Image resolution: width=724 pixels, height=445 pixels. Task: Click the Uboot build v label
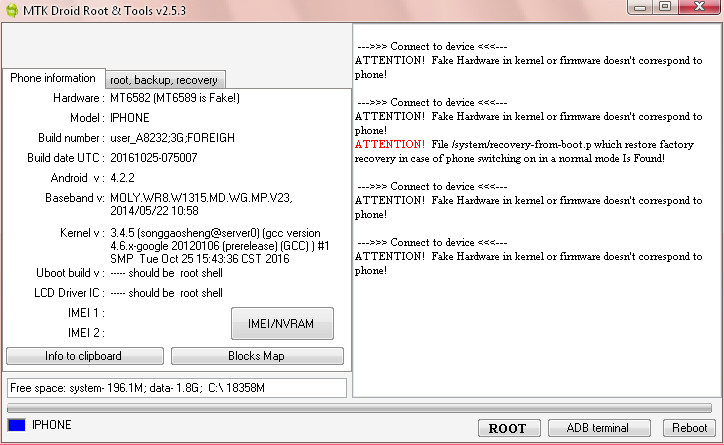pos(70,273)
